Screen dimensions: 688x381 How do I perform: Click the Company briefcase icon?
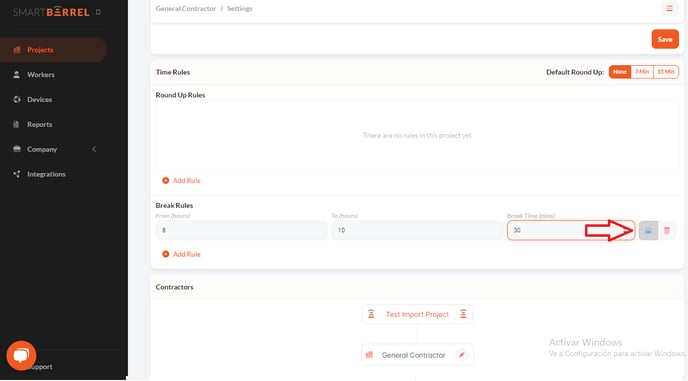pos(17,149)
